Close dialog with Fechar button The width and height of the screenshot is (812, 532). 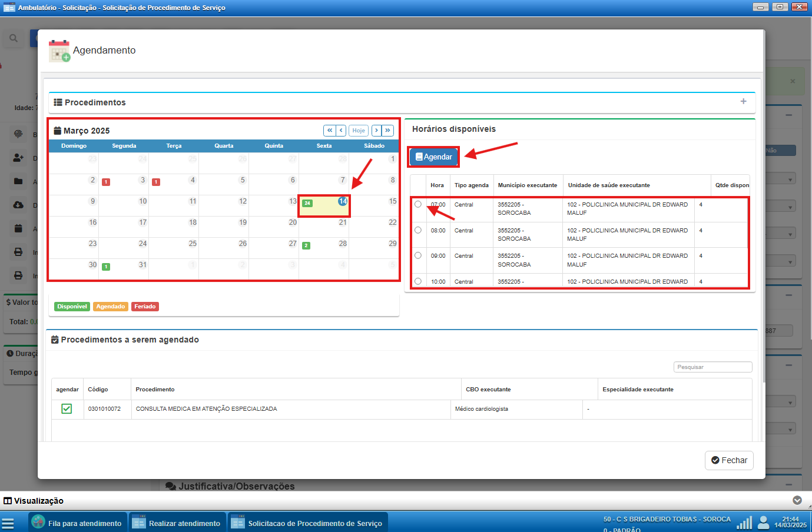[729, 460]
